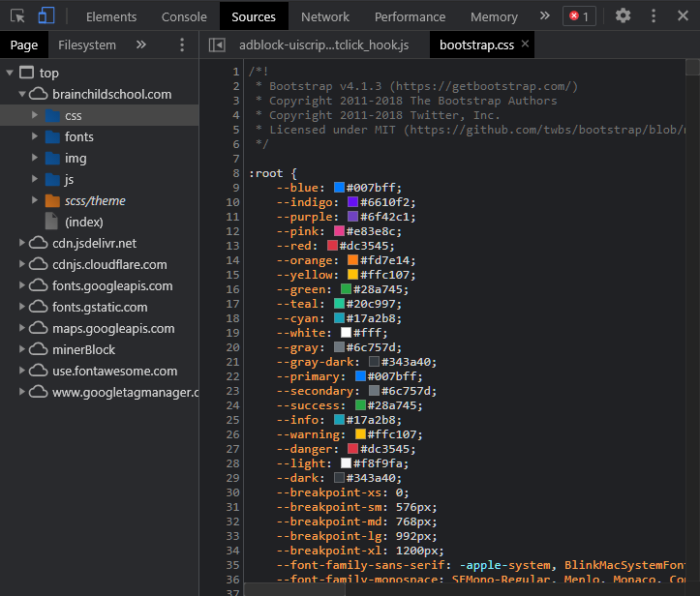700x596 pixels.
Task: Open the --pink color swatch picker
Action: [x=339, y=231]
